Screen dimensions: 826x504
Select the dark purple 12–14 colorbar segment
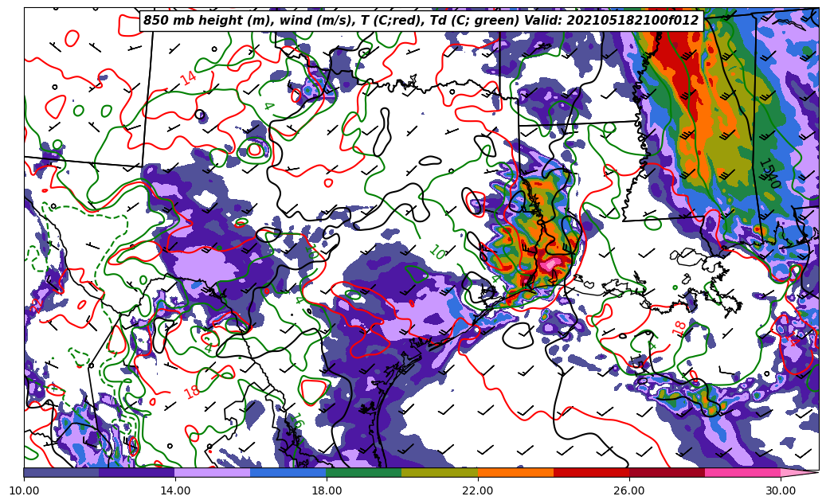coord(137,472)
